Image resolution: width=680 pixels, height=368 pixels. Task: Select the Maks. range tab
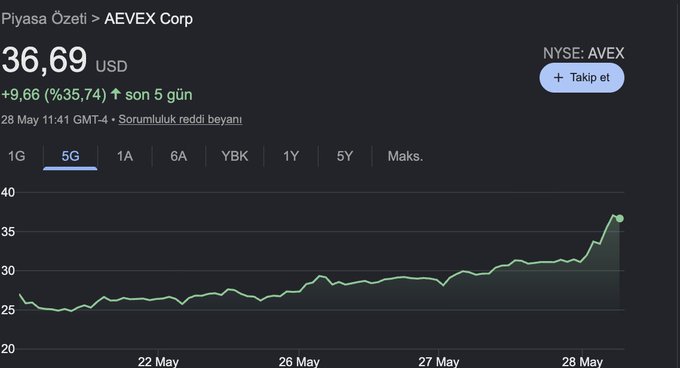(x=405, y=156)
